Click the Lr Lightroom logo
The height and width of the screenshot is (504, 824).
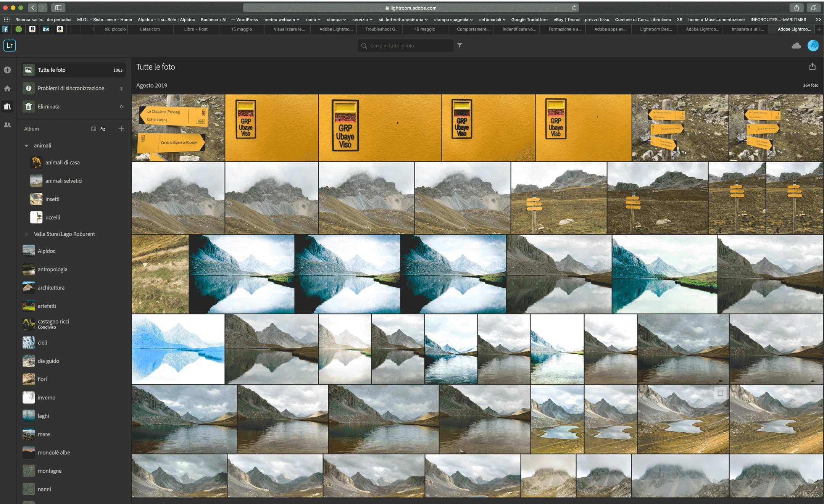(x=10, y=45)
